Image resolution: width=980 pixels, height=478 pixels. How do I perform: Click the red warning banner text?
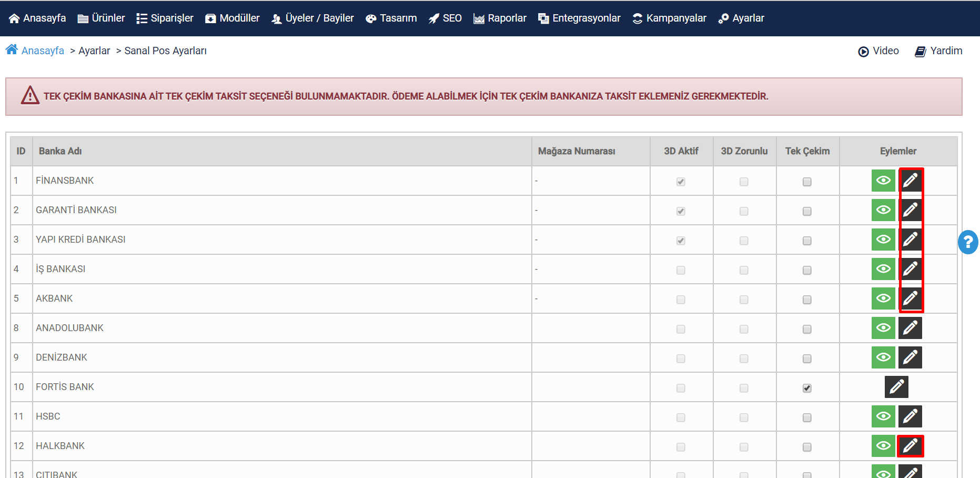coord(406,96)
